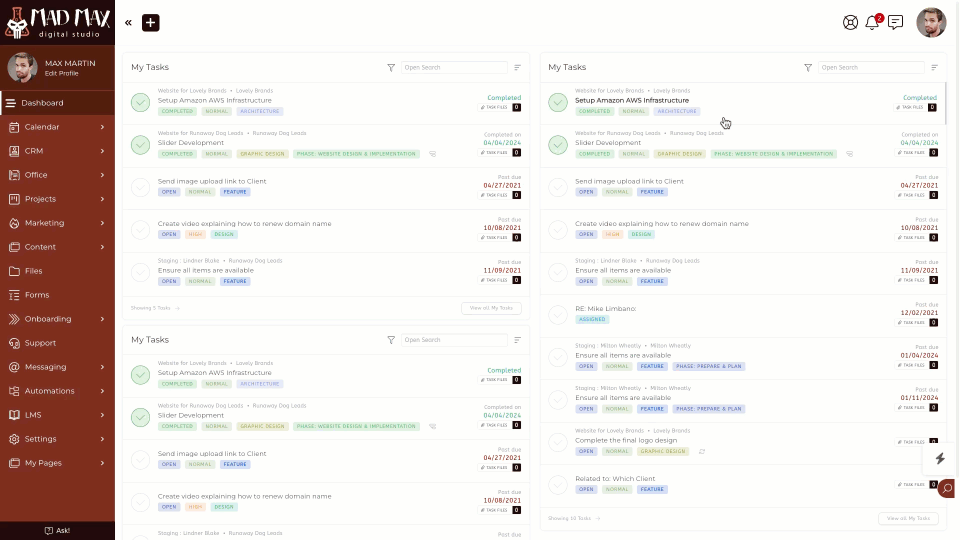Expand the Projects sidebar section

point(102,199)
